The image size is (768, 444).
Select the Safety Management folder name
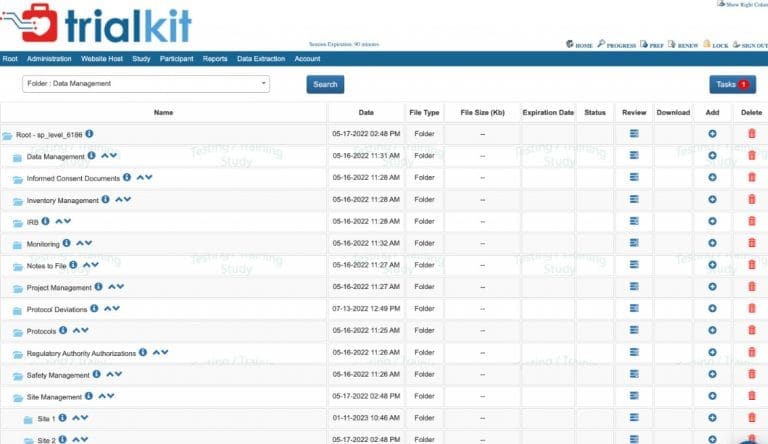coord(58,375)
